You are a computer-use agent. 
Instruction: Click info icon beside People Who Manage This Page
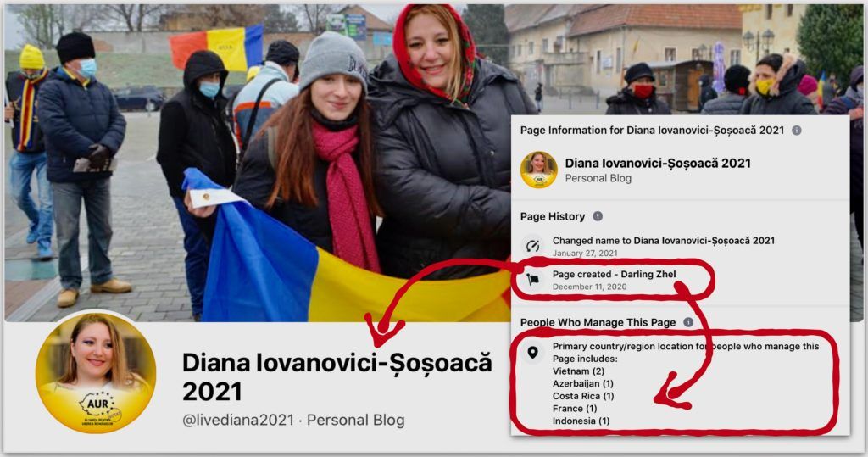point(688,322)
